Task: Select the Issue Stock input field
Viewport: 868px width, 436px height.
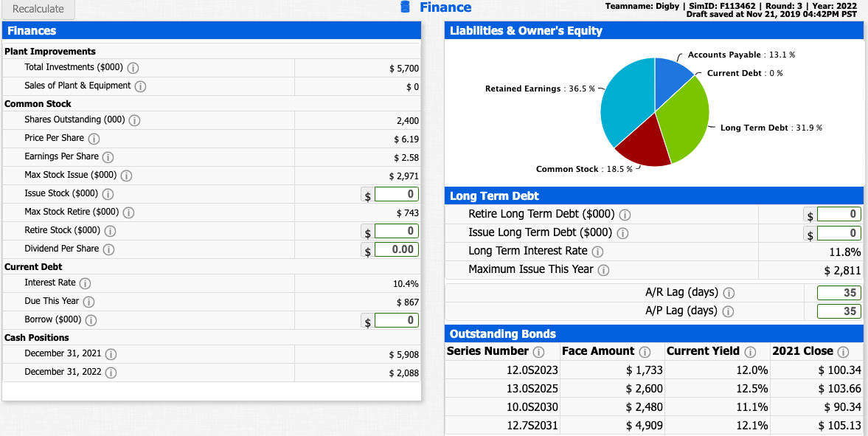Action: click(397, 193)
